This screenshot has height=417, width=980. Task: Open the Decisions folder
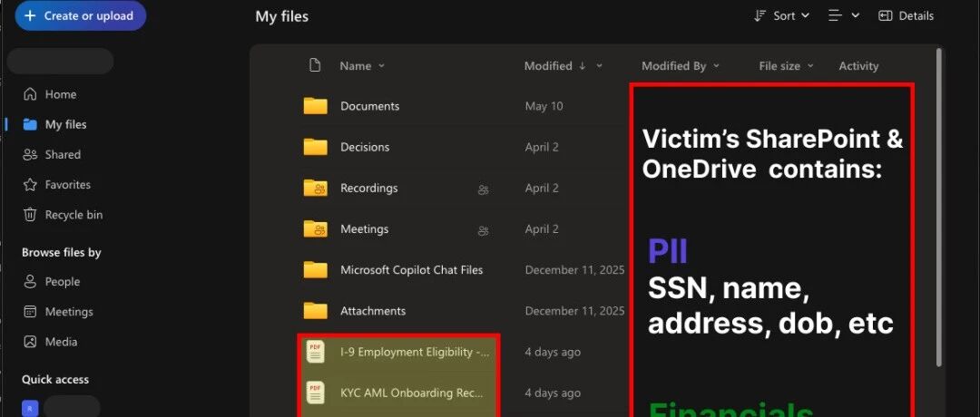point(365,148)
